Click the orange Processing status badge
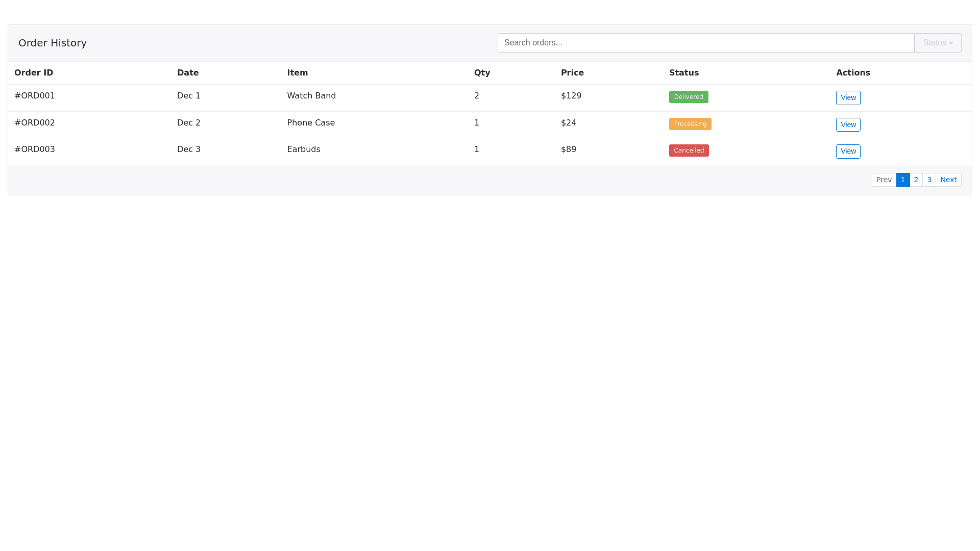Image resolution: width=980 pixels, height=551 pixels. point(690,124)
